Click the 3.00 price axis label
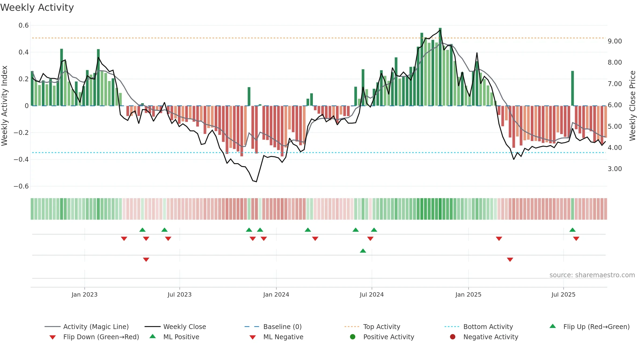Image resolution: width=644 pixels, height=362 pixels. point(615,169)
